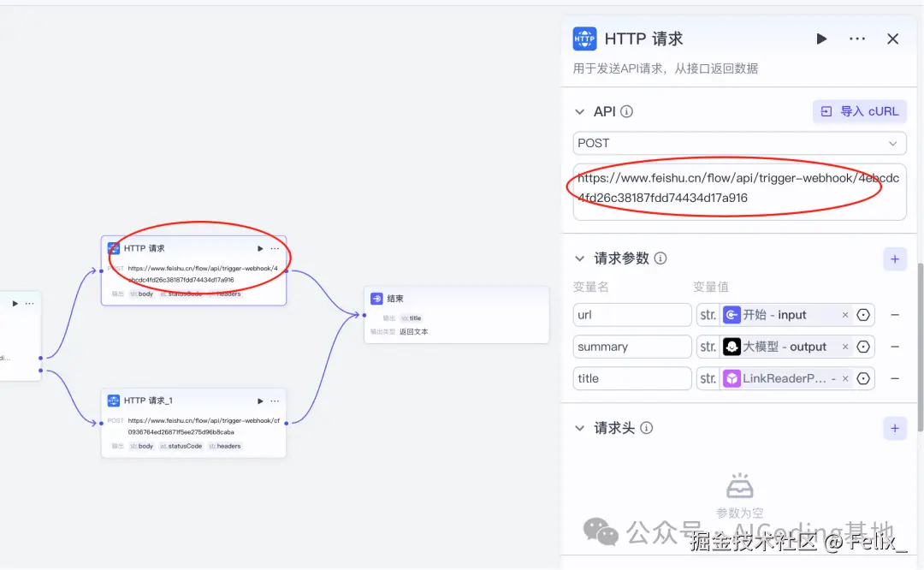
Task: Close the HTTP 请求 settings panel
Action: click(892, 39)
